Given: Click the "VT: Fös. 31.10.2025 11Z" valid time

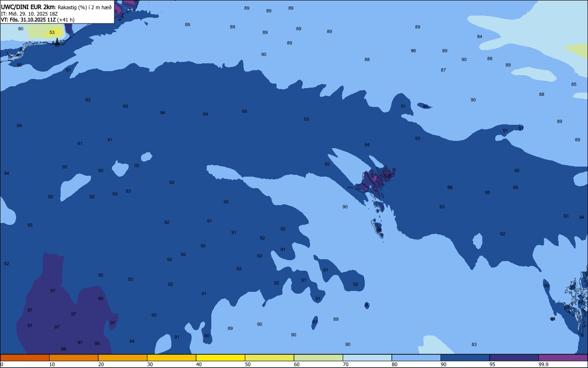Looking at the screenshot, I should (x=28, y=20).
